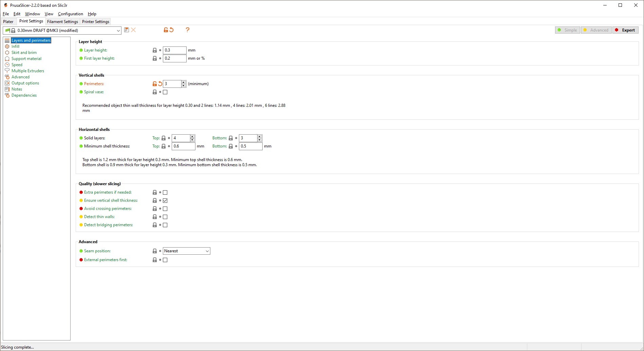
Task: Open the orange question mark help icon
Action: tap(187, 30)
